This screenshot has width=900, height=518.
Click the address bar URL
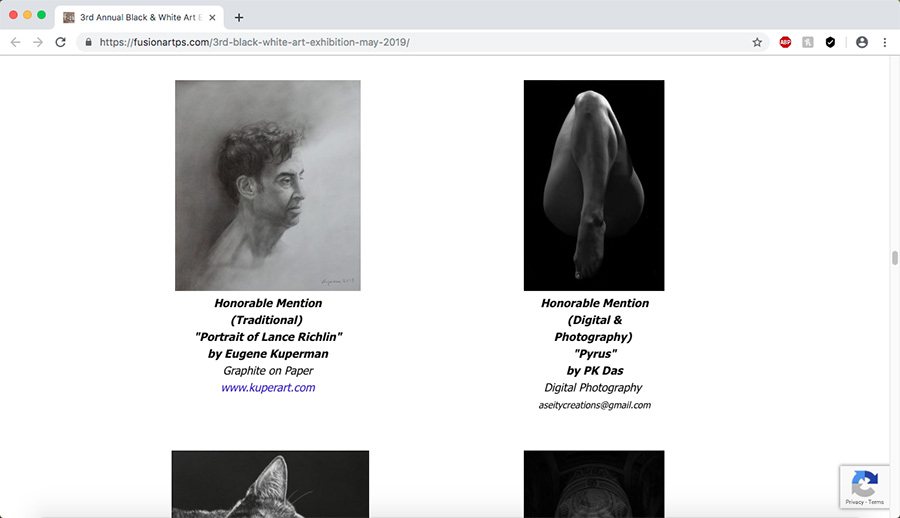click(x=254, y=42)
